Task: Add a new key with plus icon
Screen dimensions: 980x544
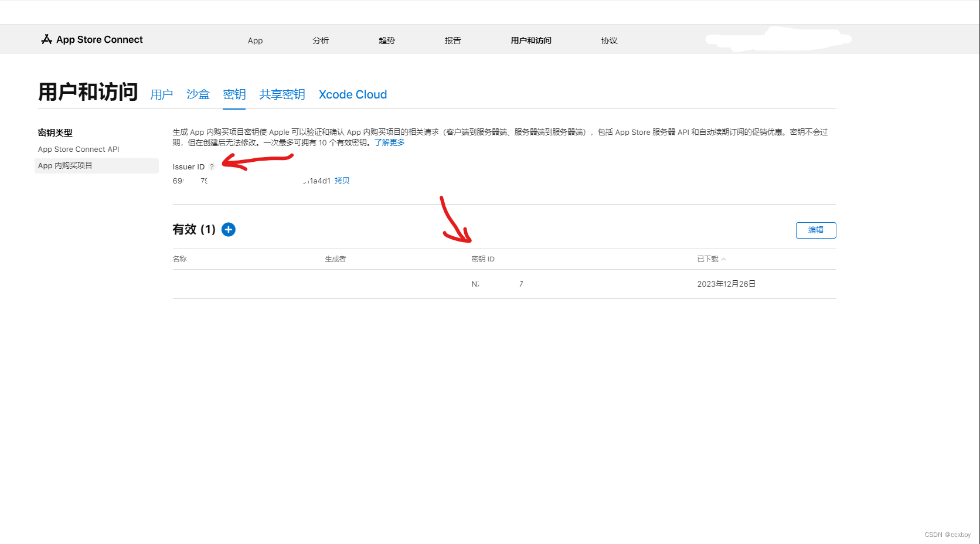Action: coord(229,229)
